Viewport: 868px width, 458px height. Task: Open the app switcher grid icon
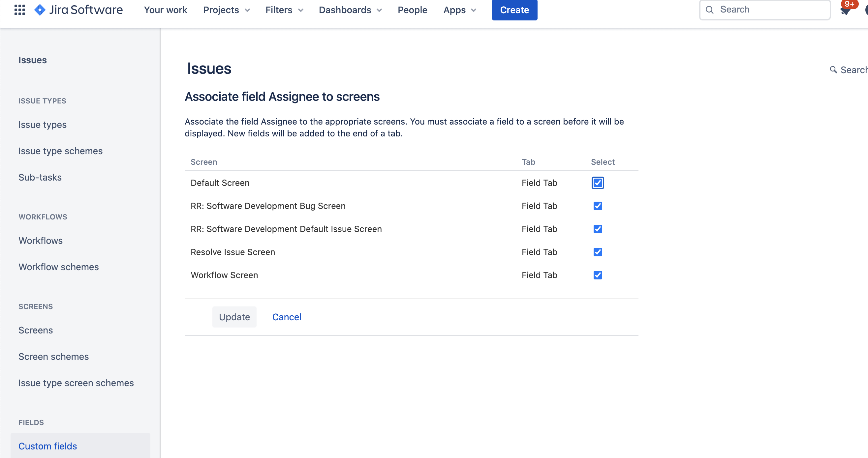(x=20, y=10)
